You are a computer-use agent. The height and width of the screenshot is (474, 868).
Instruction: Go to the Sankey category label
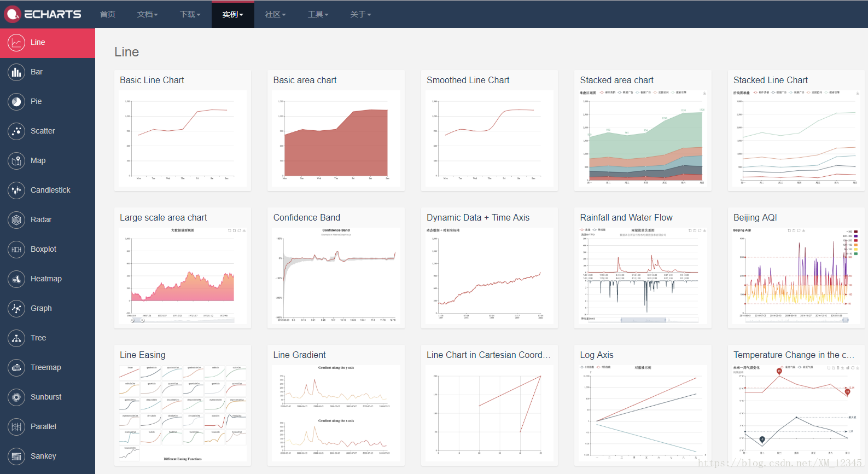tap(43, 456)
